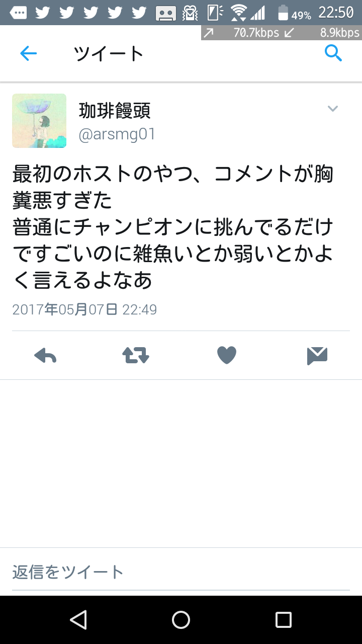Tap the back arrow icon
The width and height of the screenshot is (362, 644).
(29, 53)
